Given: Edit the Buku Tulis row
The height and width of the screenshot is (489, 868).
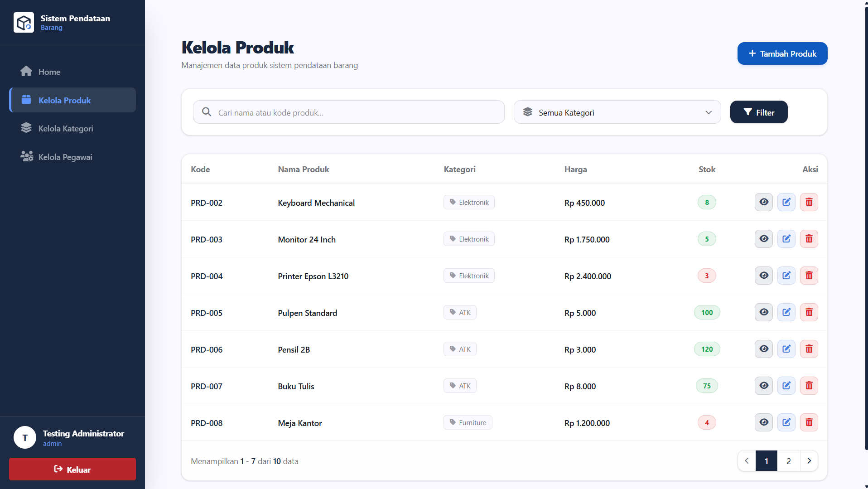Looking at the screenshot, I should coord(786,386).
